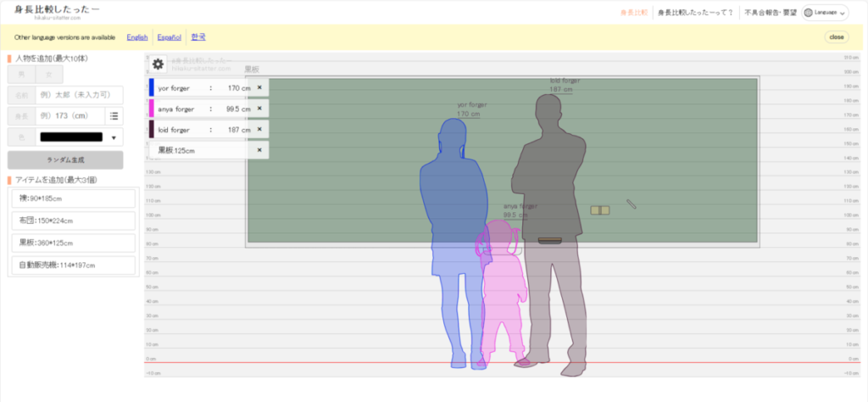The height and width of the screenshot is (402, 868).
Task: Remove yor forger with its X icon
Action: pyautogui.click(x=259, y=88)
